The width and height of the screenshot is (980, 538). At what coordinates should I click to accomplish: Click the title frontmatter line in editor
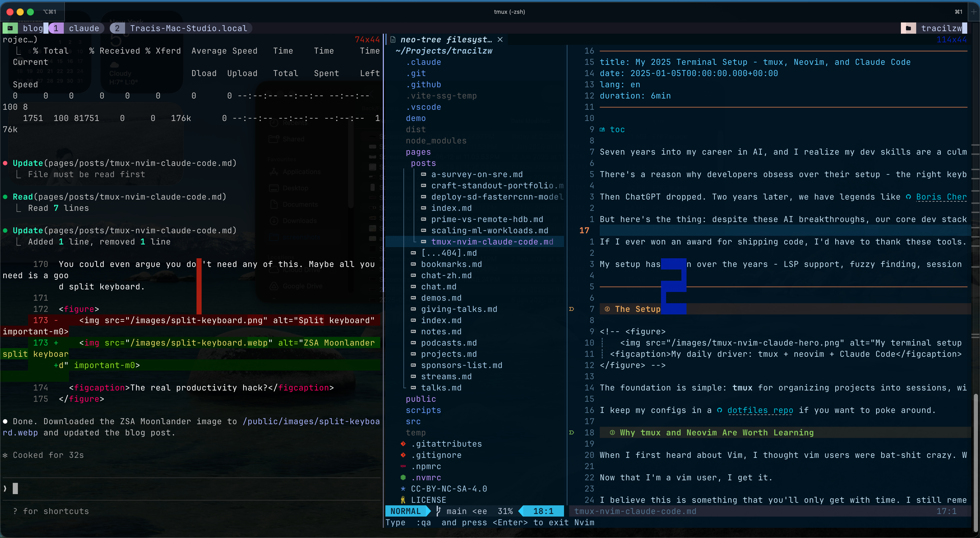tap(755, 62)
